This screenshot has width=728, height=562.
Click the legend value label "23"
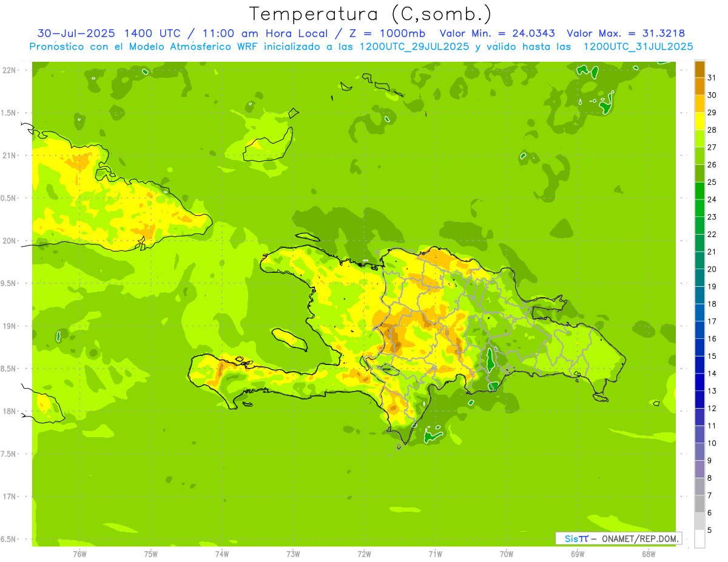pyautogui.click(x=712, y=217)
